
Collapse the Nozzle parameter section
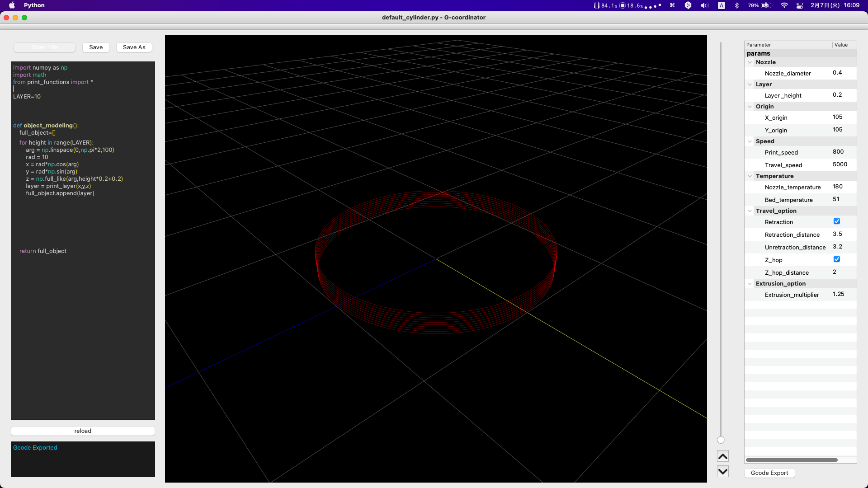750,62
